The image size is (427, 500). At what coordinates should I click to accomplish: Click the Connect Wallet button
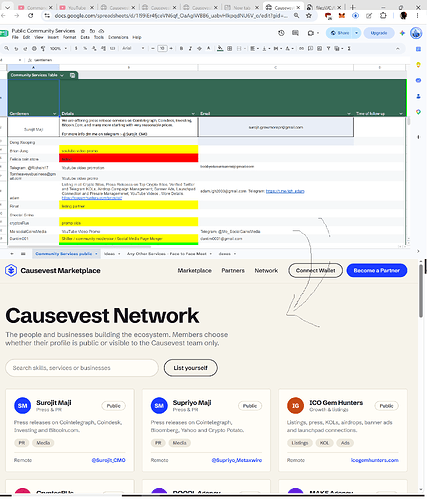315,270
